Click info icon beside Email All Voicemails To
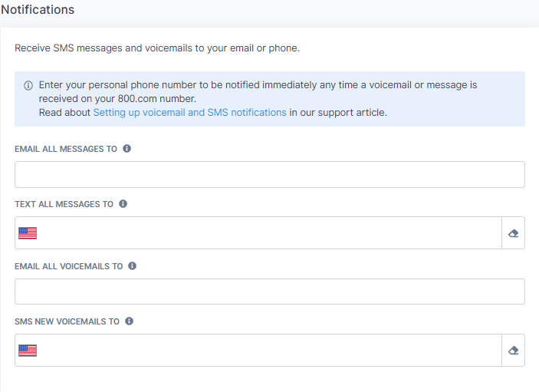Viewport: 539px width, 392px height. pos(133,265)
